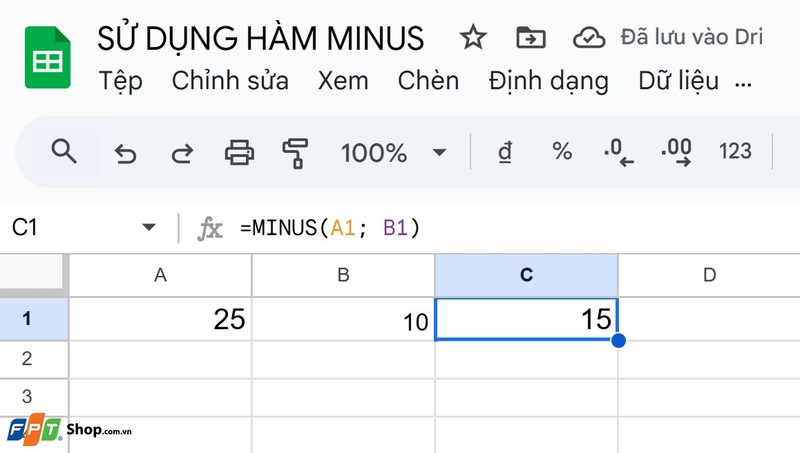Select empty cell D1
The width and height of the screenshot is (800, 453).
(709, 319)
